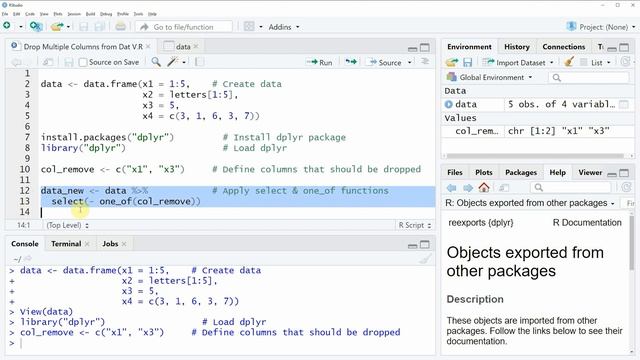Open the Tools menu
The height and width of the screenshot is (360, 640).
[138, 14]
